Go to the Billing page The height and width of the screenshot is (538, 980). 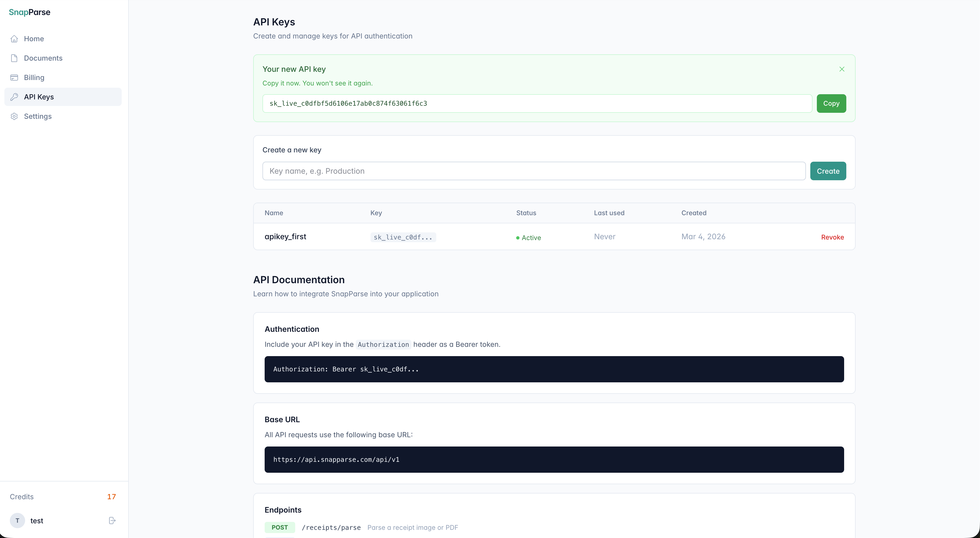(34, 78)
